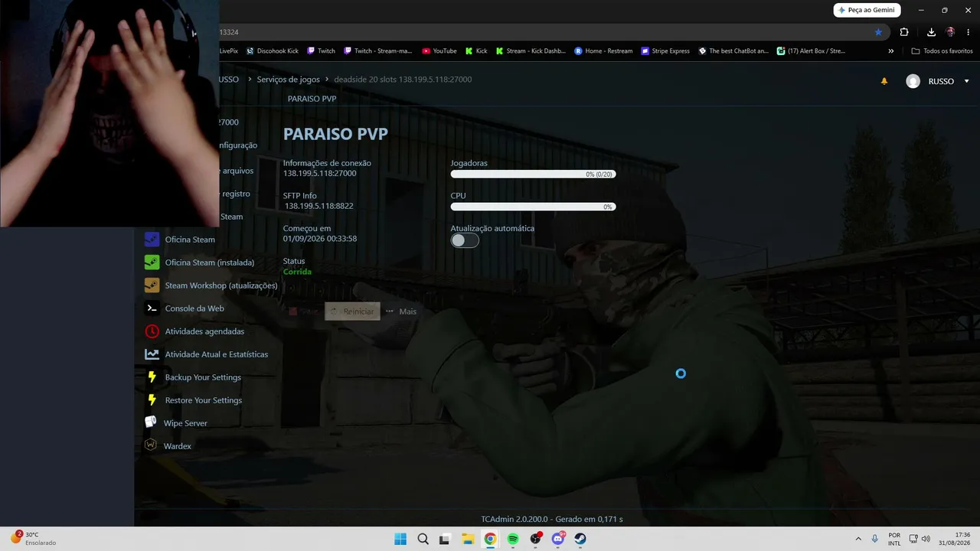980x551 pixels.
Task: Open the Chrome three-dot menu
Action: [969, 32]
